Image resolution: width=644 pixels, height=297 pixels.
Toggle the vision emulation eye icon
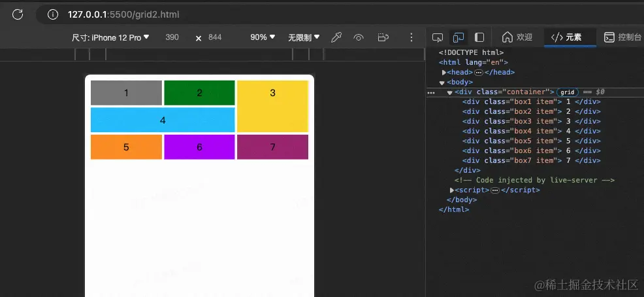point(359,37)
